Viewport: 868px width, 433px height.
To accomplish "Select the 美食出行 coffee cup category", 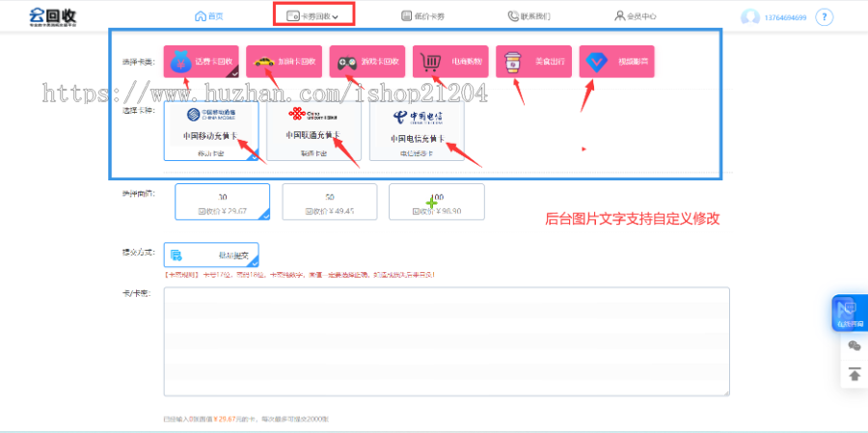I will pos(533,62).
